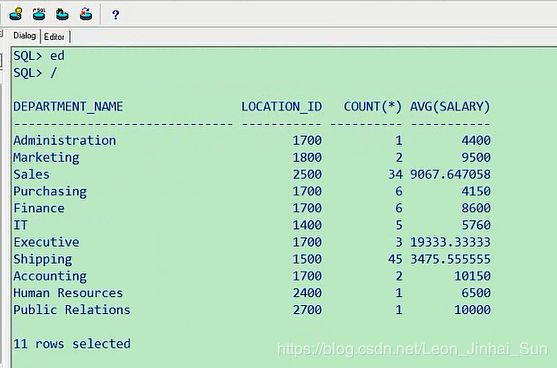The width and height of the screenshot is (557, 368).
Task: Click the COUNT(*) column header
Action: pyautogui.click(x=373, y=107)
